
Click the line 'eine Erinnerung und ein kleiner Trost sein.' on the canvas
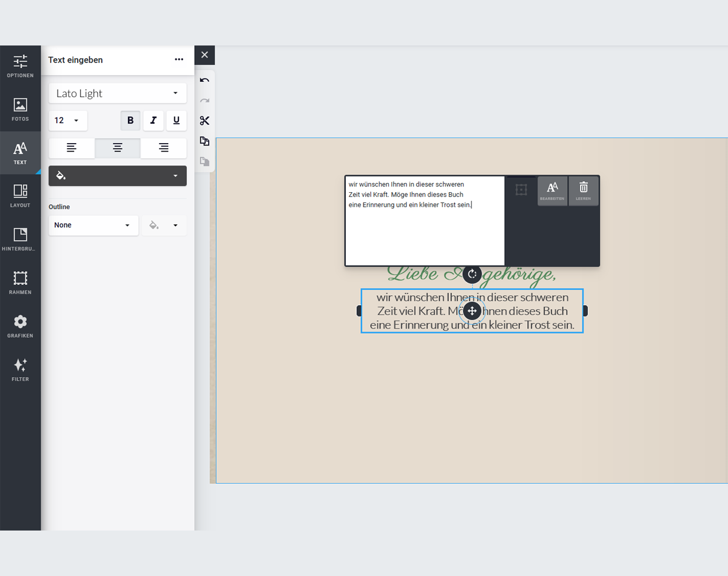(472, 325)
